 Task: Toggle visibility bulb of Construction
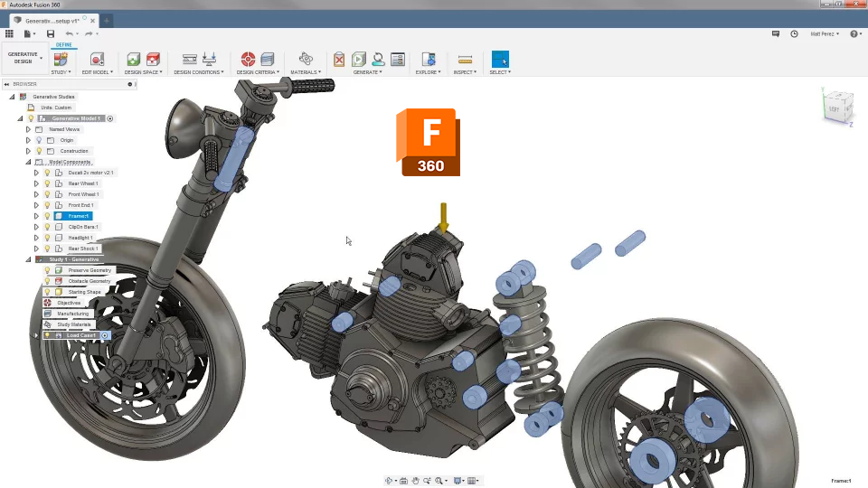39,151
